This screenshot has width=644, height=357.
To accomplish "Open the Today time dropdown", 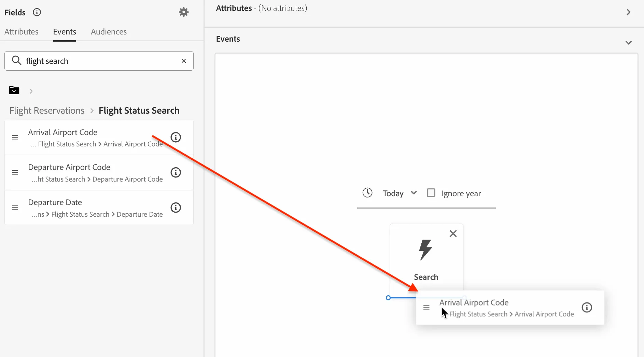I will click(400, 193).
